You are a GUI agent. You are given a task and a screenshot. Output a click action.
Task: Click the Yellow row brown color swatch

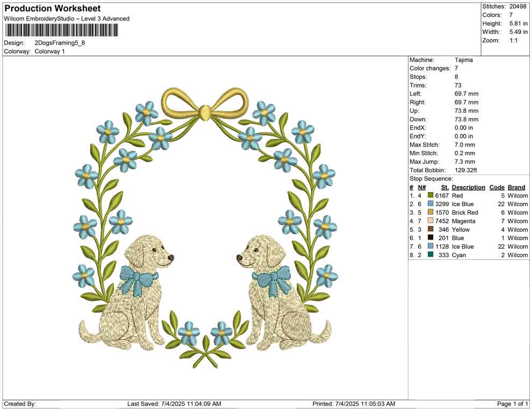[x=430, y=229]
